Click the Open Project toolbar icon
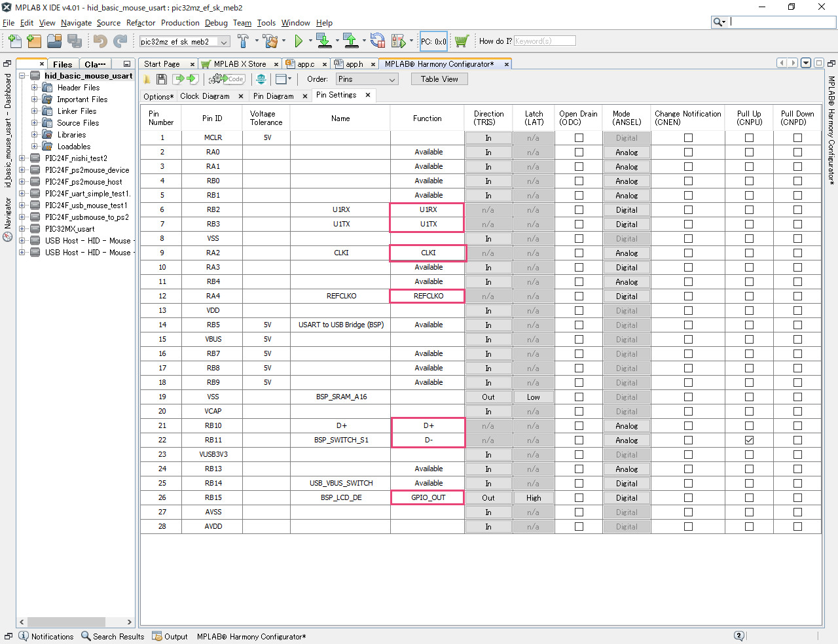 [x=54, y=41]
